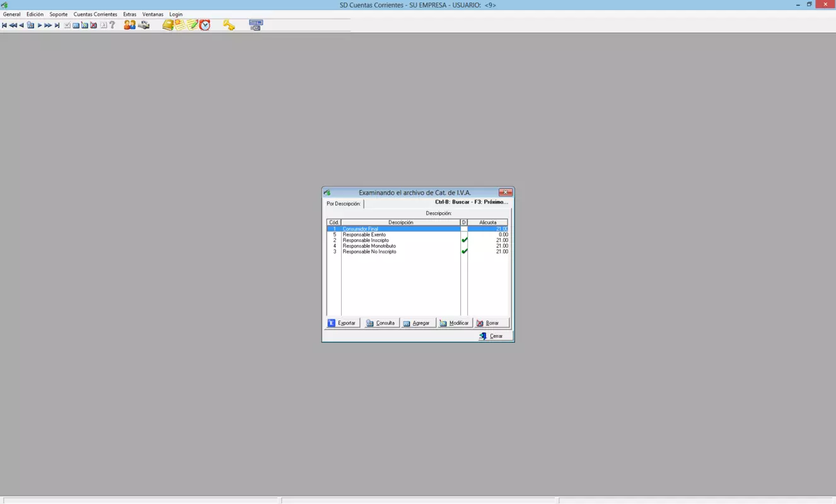Click the Exportar button
This screenshot has height=504, width=836.
[x=342, y=323]
